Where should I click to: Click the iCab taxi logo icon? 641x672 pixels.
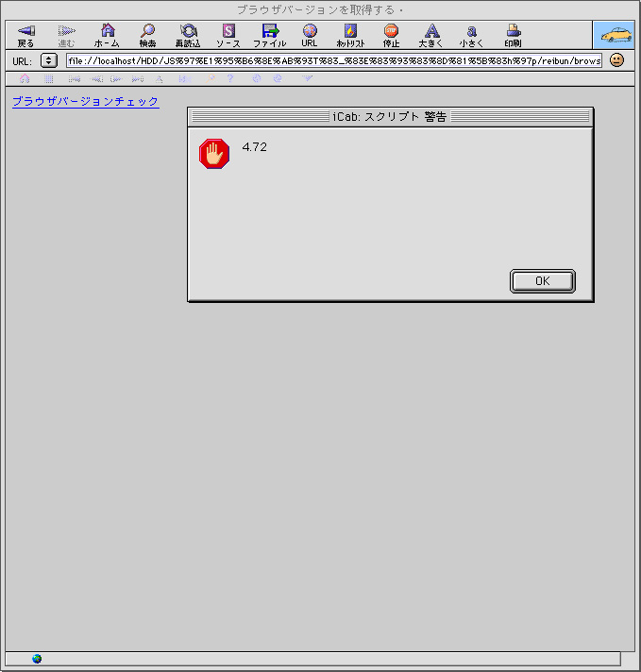coord(614,35)
